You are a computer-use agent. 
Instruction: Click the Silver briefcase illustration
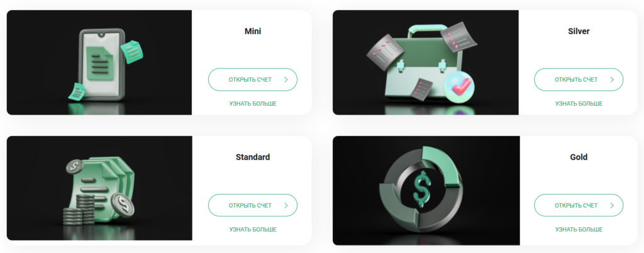click(423, 63)
